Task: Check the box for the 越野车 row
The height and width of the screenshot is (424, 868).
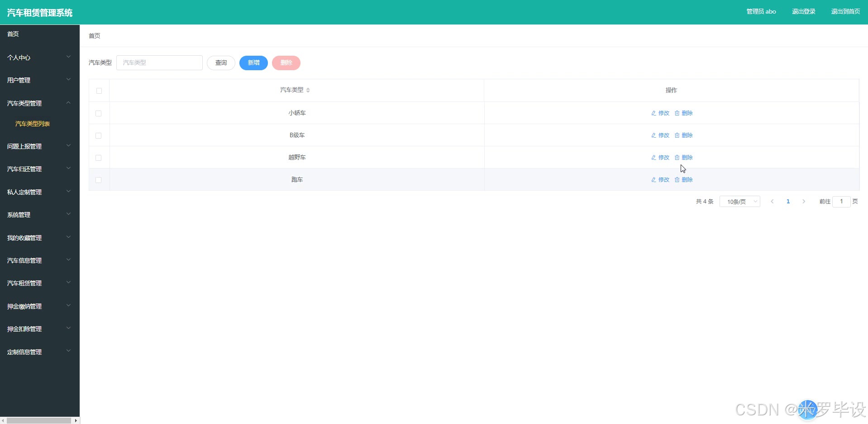Action: (x=98, y=158)
